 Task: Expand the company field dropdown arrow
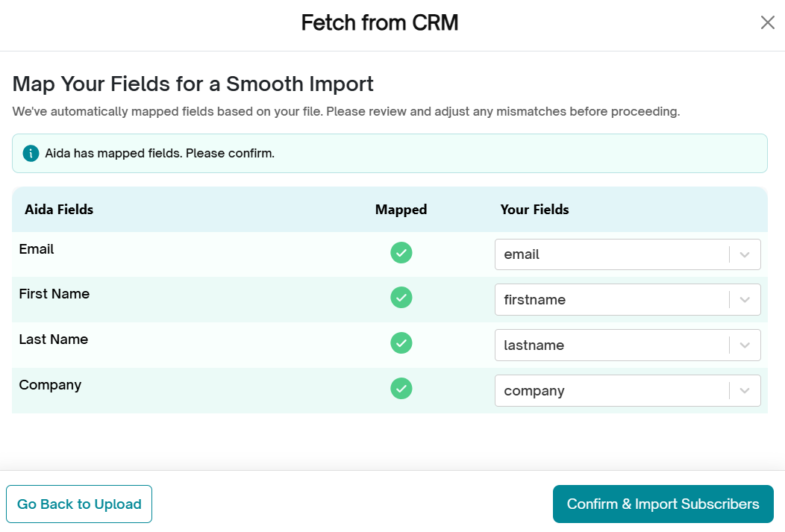click(x=745, y=391)
